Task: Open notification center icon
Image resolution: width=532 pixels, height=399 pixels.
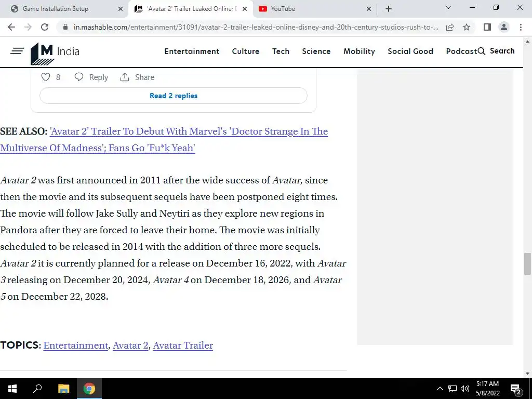Action: click(x=516, y=389)
